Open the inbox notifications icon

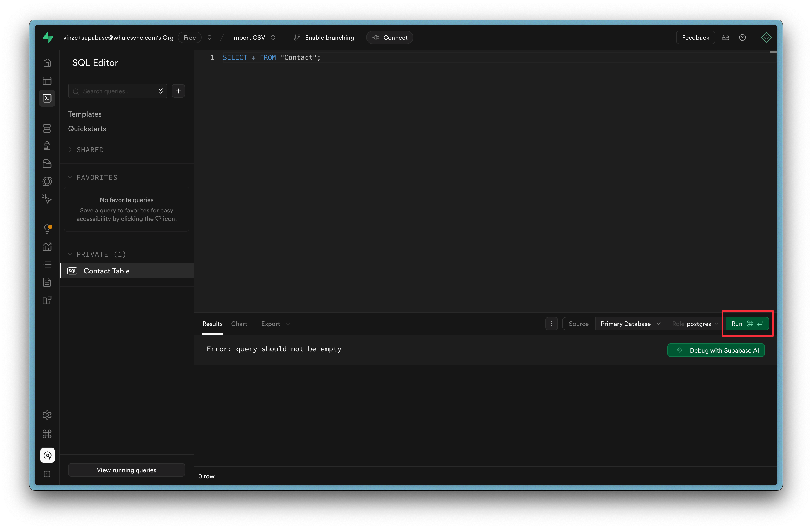(726, 37)
